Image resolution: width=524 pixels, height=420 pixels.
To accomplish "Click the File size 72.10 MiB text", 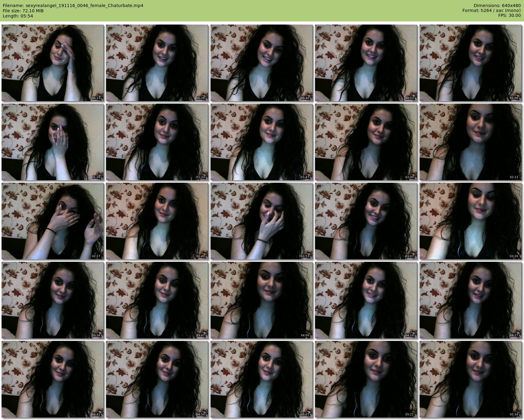I will 23,11.
